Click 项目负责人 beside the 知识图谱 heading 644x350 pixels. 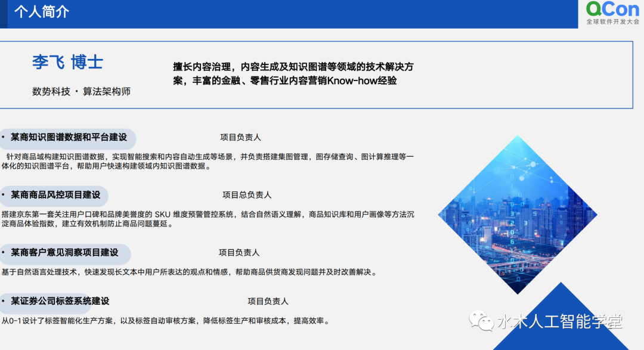[240, 137]
